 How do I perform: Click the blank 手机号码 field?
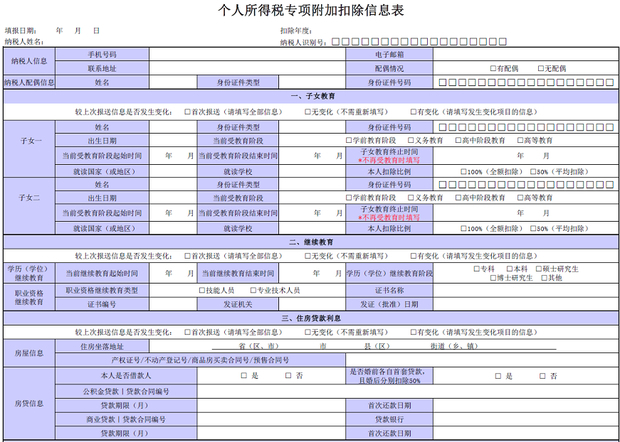pyautogui.click(x=248, y=55)
